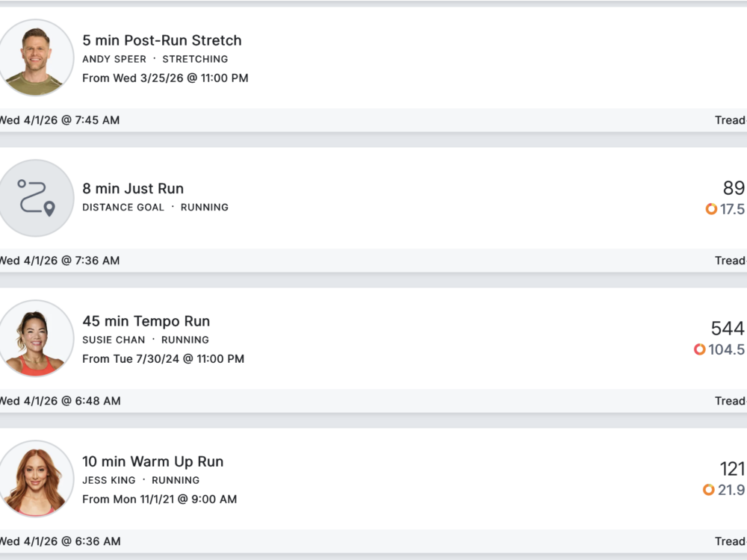
Task: Click the orange ring icon beside 21.9
Action: 709,490
